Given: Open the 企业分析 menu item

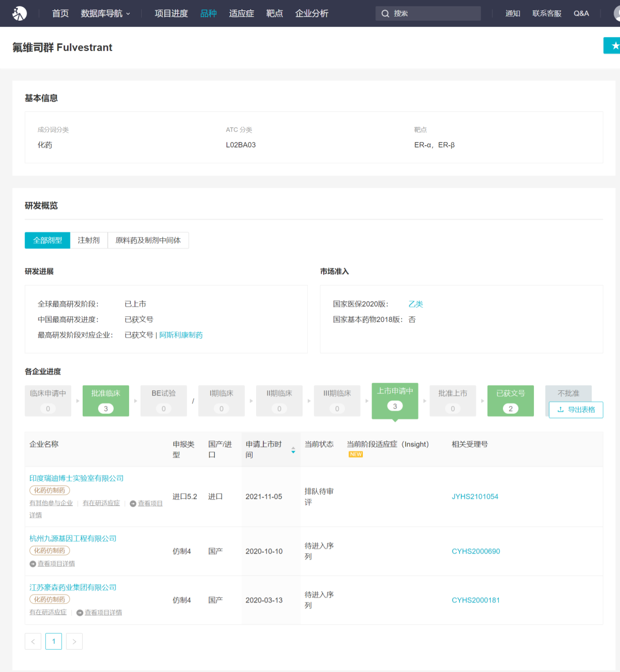Looking at the screenshot, I should 312,13.
